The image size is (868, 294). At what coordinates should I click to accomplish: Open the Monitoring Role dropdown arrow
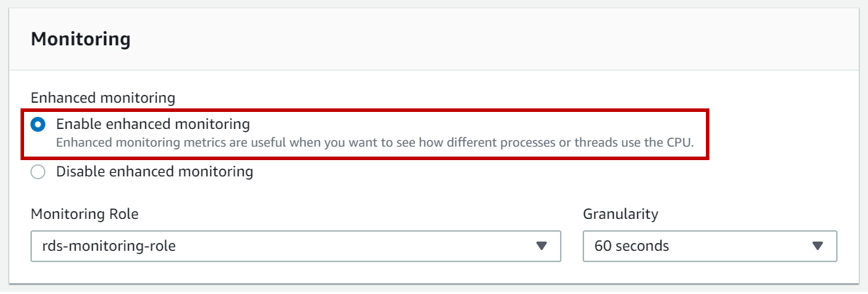(542, 247)
